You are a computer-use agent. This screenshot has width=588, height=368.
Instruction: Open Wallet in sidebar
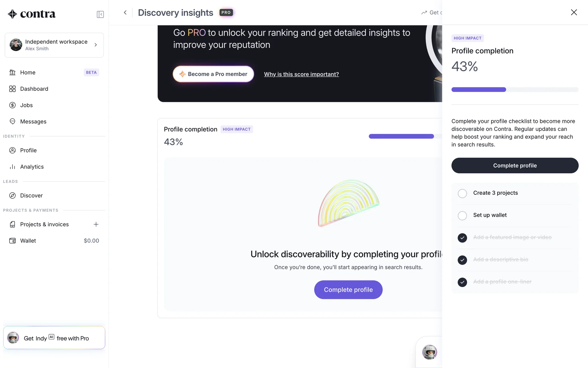[x=28, y=241]
